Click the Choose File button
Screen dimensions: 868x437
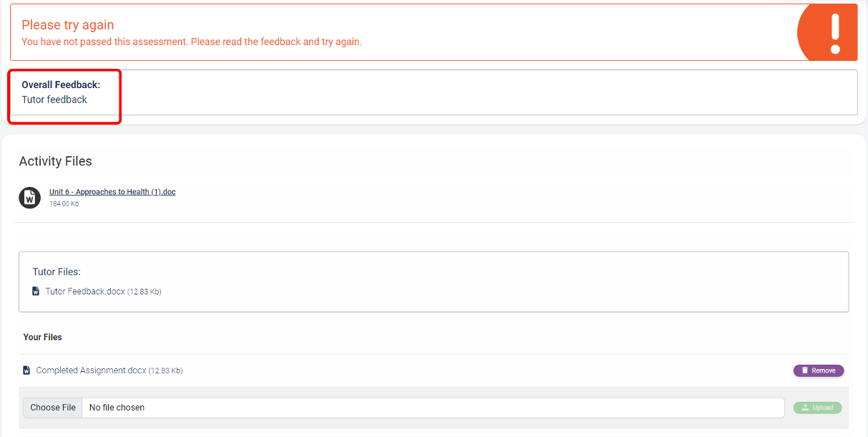pos(53,408)
